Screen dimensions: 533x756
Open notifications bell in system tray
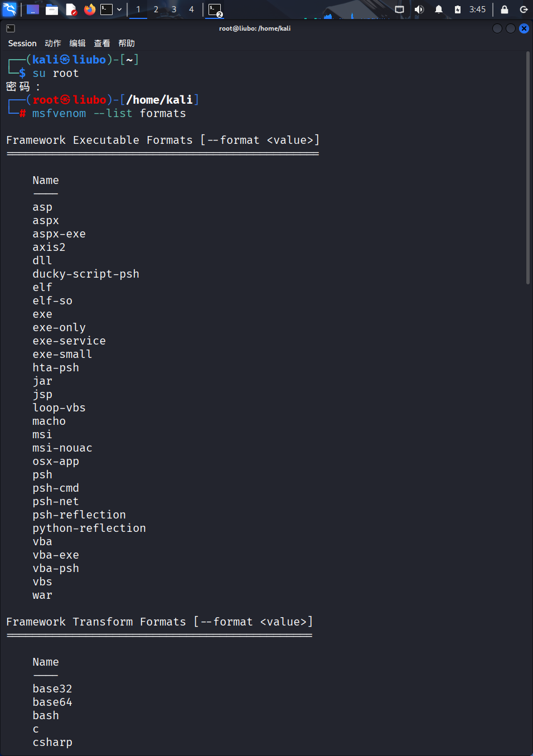click(439, 9)
